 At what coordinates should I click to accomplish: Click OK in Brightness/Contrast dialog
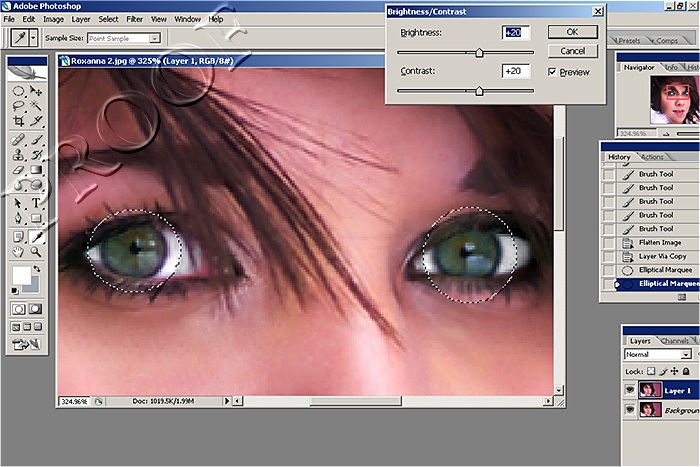click(x=572, y=32)
